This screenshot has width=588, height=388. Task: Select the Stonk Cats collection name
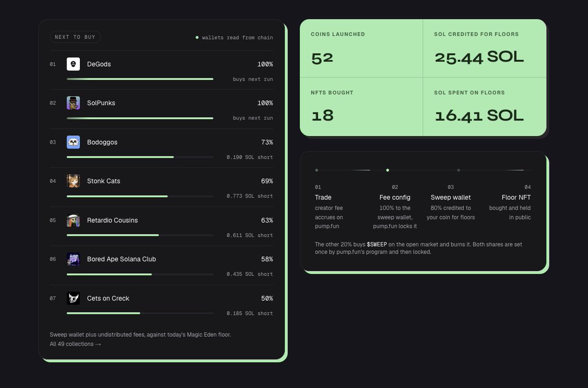(103, 181)
